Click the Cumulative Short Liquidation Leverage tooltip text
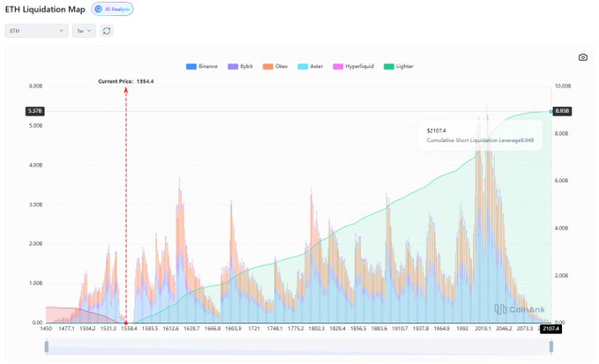599x364 pixels. (480, 140)
